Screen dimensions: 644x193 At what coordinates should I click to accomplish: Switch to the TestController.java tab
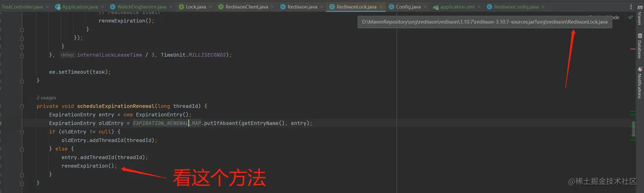(x=23, y=7)
